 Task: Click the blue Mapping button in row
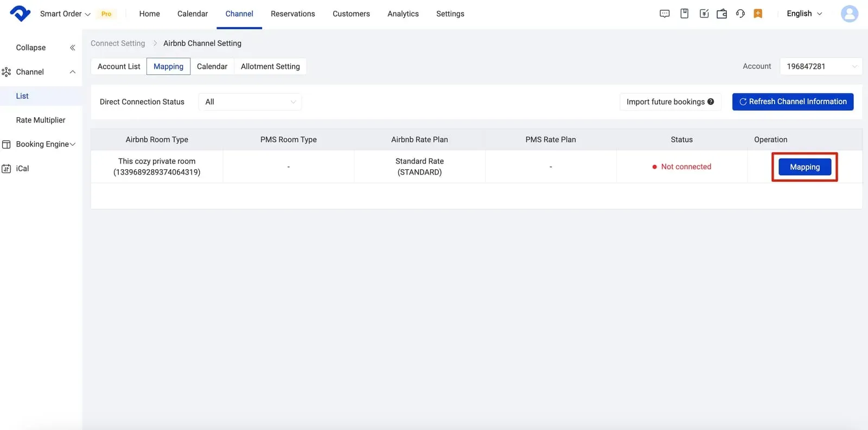click(805, 167)
